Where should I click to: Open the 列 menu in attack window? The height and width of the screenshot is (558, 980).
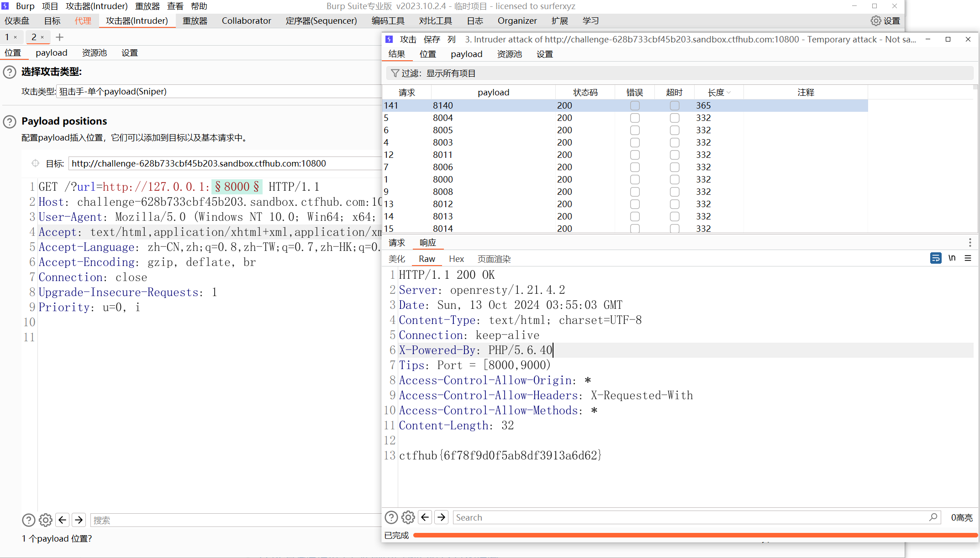click(452, 39)
